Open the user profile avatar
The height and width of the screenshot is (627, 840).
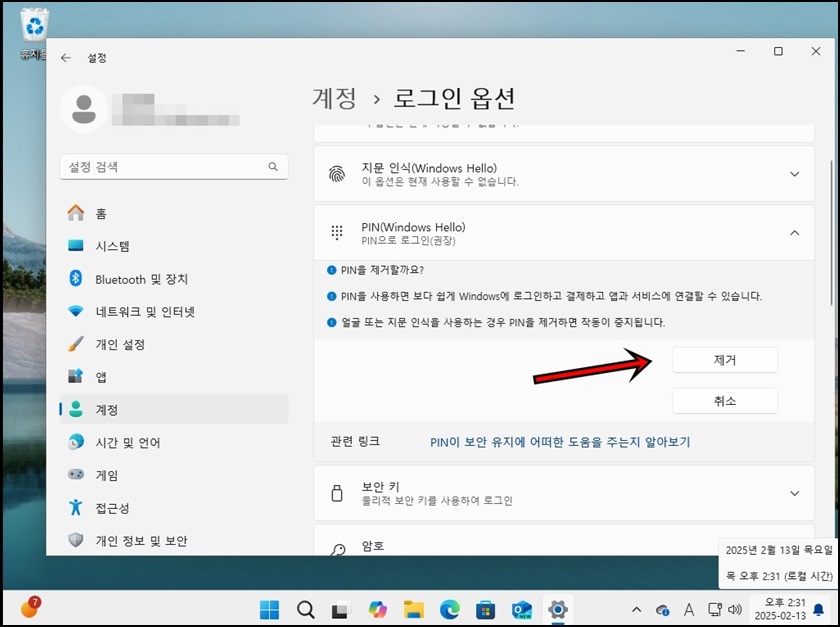click(84, 109)
